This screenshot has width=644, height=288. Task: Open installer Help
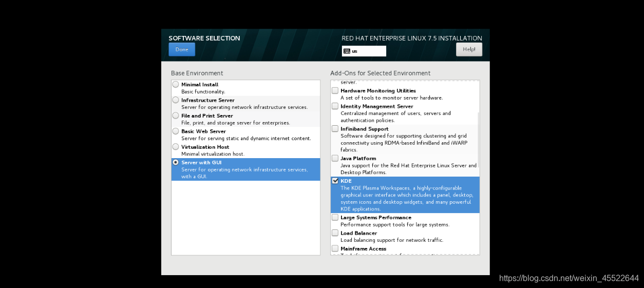pyautogui.click(x=469, y=49)
